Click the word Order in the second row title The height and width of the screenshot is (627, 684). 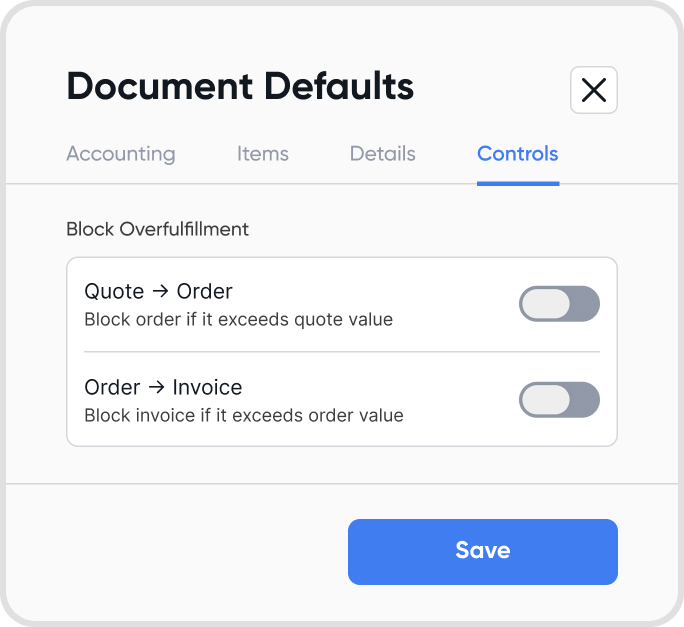point(112,388)
